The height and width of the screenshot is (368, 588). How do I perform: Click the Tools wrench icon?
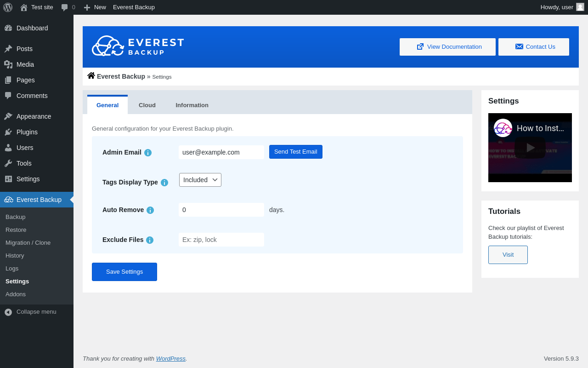(8, 163)
